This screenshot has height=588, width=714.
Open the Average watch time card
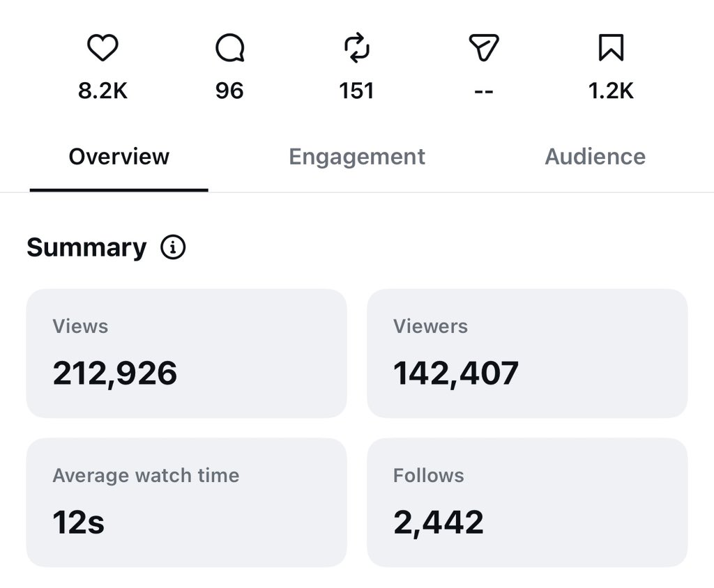pyautogui.click(x=187, y=502)
